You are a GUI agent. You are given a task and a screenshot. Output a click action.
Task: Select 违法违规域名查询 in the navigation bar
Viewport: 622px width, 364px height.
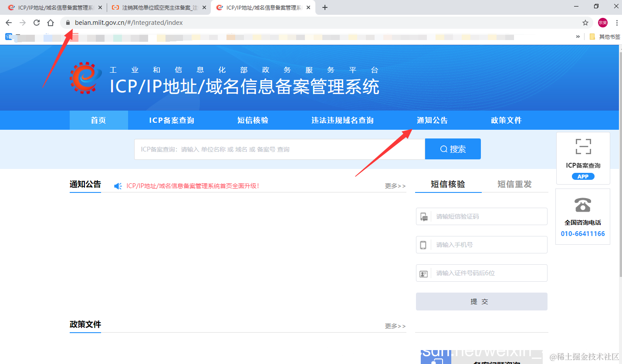click(342, 120)
